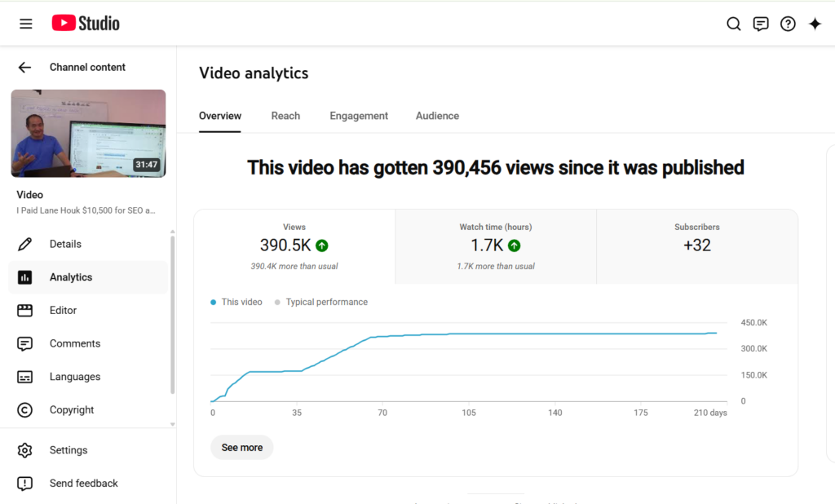
Task: Click the 390,456 views headline
Action: pos(496,168)
